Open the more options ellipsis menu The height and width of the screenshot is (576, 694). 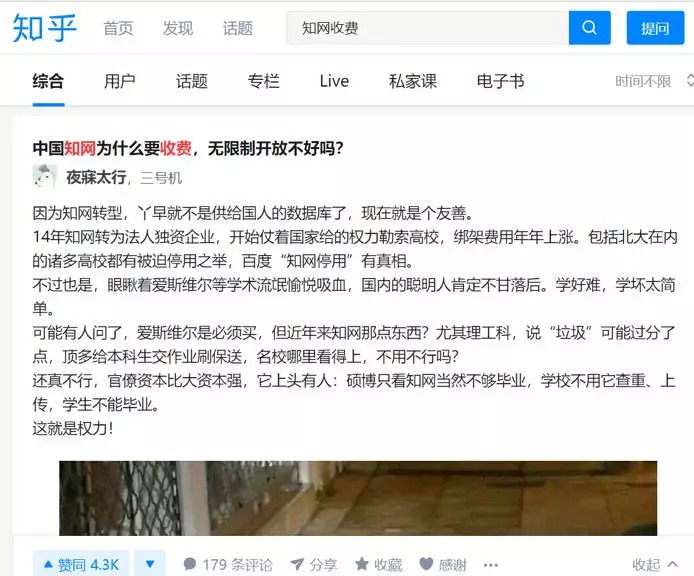tap(491, 565)
